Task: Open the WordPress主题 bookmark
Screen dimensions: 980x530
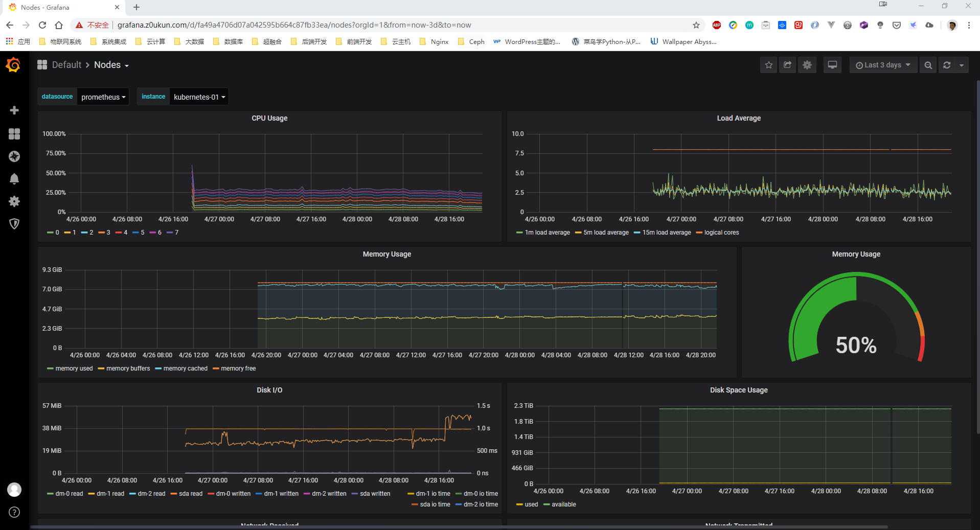Action: 527,42
